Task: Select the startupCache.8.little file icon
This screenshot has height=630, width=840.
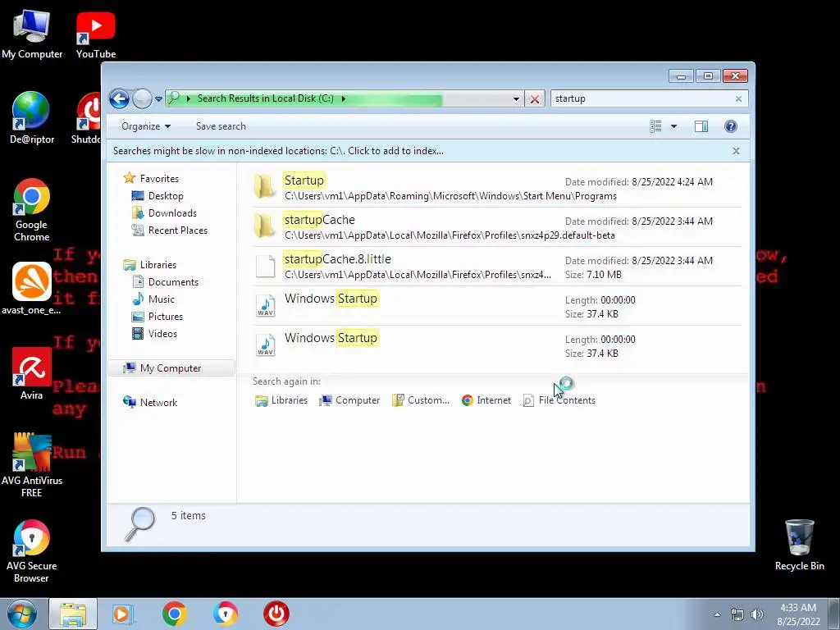Action: pyautogui.click(x=265, y=267)
